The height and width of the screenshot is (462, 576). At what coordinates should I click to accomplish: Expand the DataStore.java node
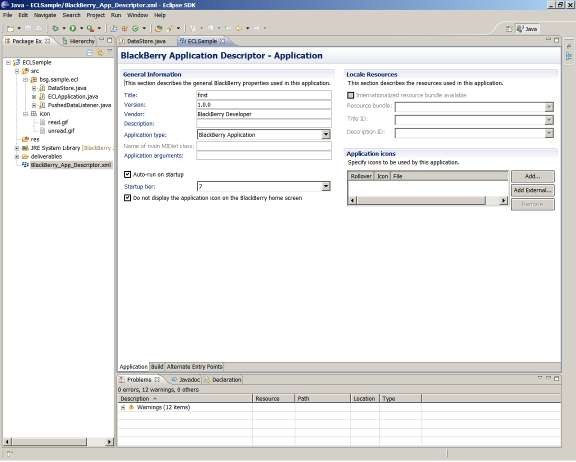(34, 88)
